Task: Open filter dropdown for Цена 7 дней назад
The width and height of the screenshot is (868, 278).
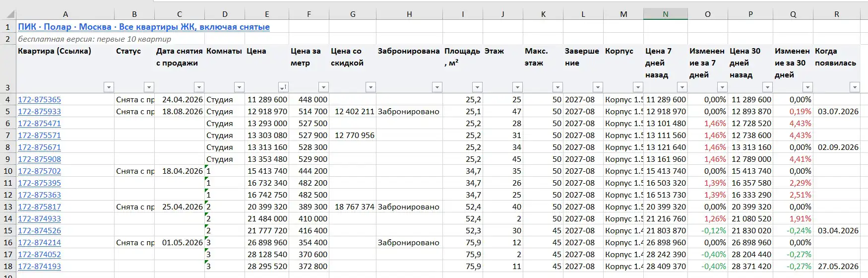Action: (682, 87)
